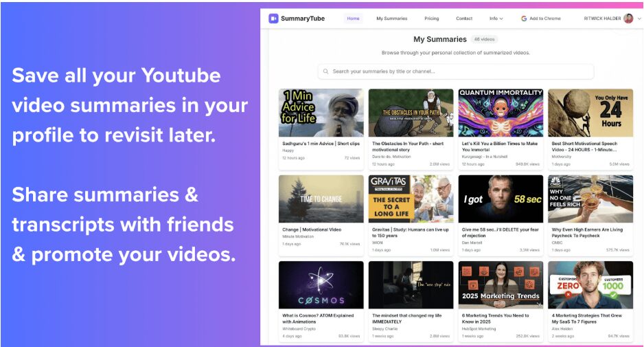
Task: Select the Obstacles In Your Path thumbnail
Action: [x=411, y=113]
